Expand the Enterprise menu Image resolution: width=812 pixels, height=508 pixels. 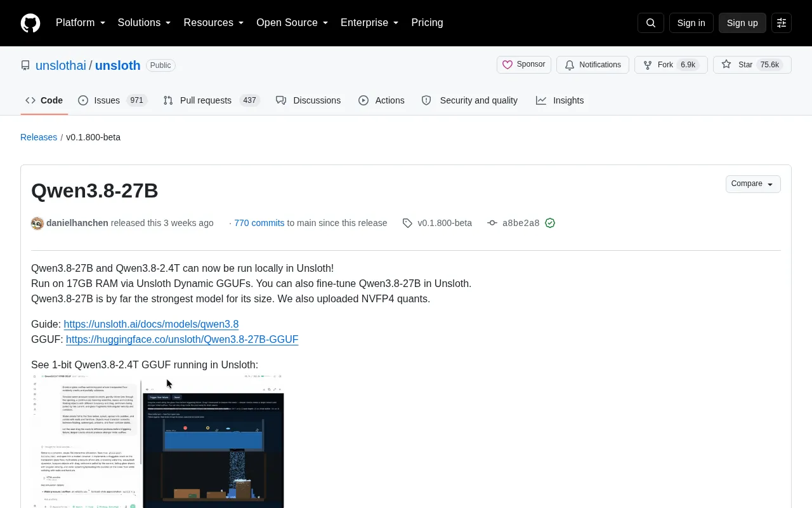coord(370,23)
